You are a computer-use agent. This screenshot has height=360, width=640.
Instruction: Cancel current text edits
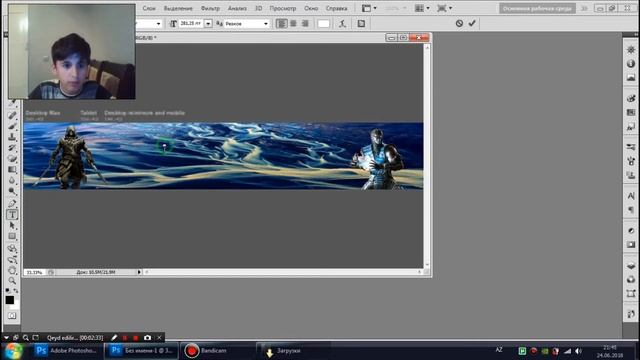[459, 24]
